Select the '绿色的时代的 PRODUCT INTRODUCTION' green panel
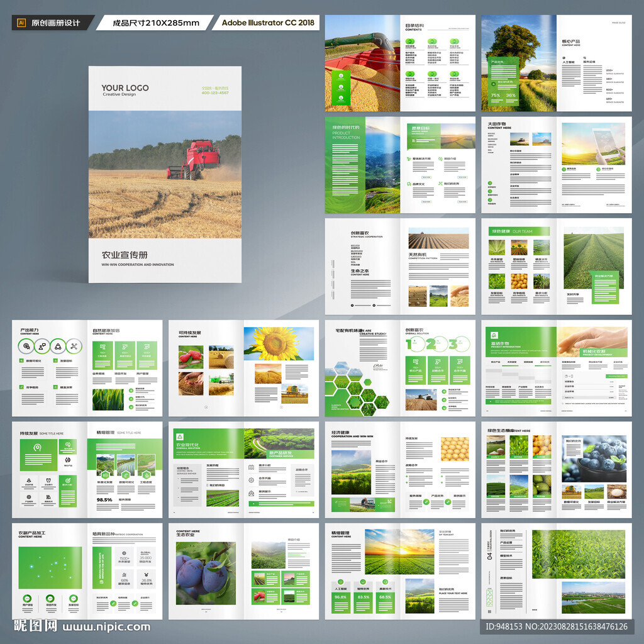The image size is (644, 644). 345,164
